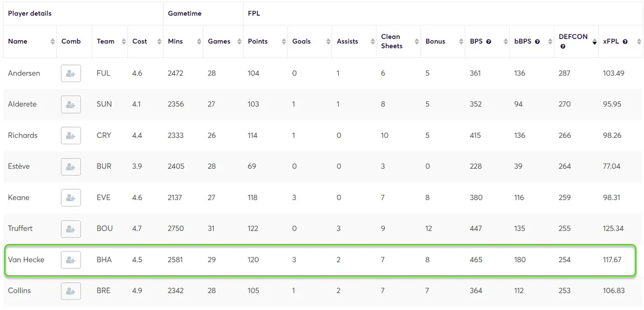Screen dimensions: 644x310
Task: Add Van Hecke to the comparison
Action: point(71,260)
